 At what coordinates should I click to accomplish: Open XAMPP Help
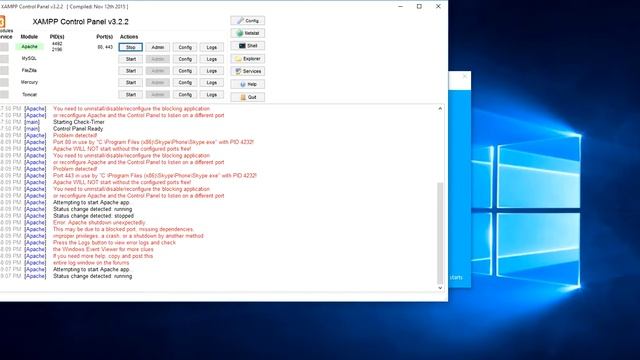point(247,84)
